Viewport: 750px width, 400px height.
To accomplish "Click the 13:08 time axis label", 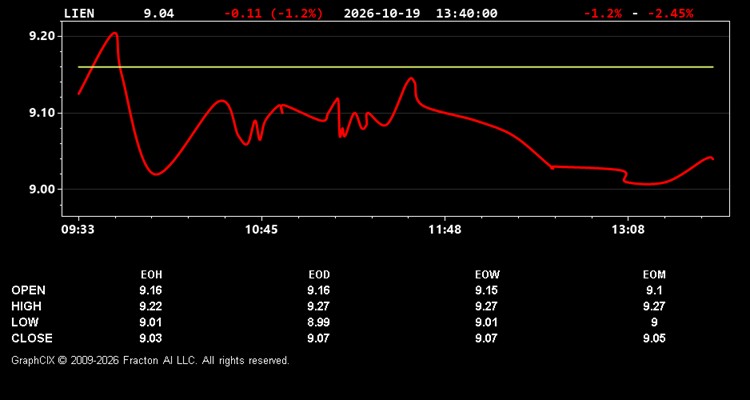I will click(x=628, y=230).
